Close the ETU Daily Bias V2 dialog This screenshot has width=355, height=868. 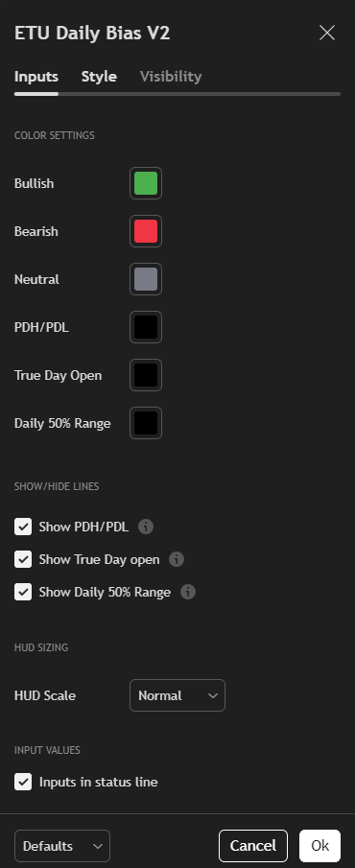click(x=327, y=34)
